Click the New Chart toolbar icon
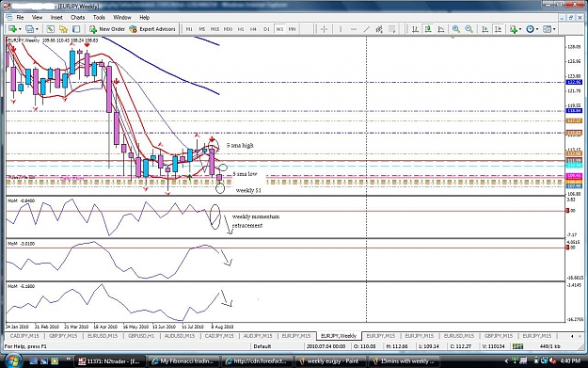 coord(13,29)
